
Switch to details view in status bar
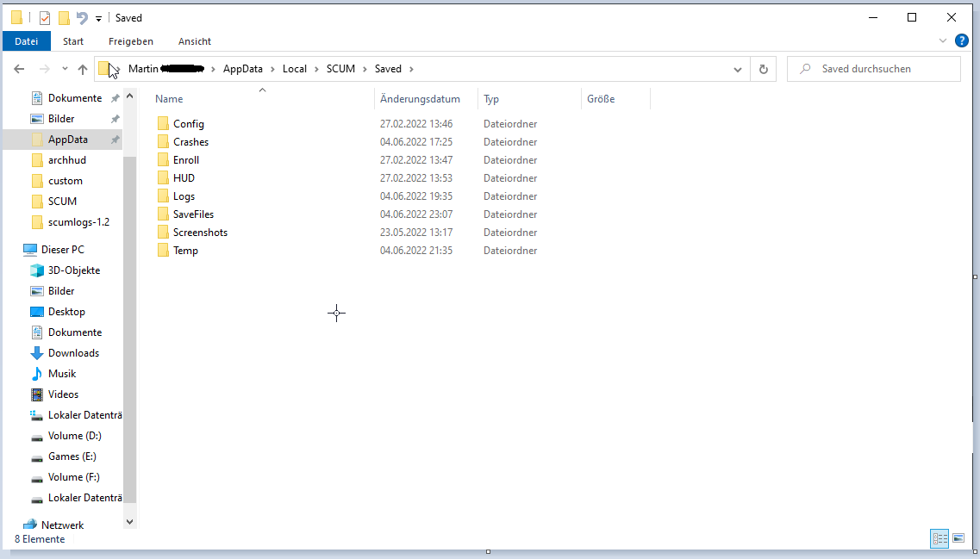click(939, 538)
